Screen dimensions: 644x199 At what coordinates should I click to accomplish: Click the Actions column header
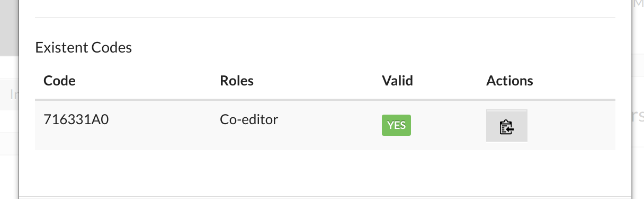[509, 81]
